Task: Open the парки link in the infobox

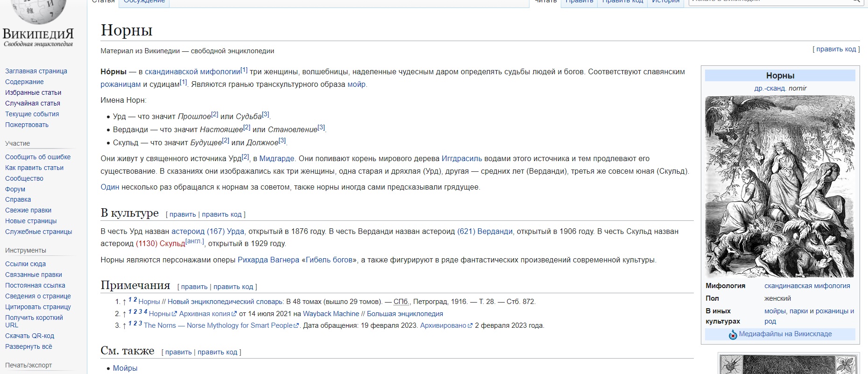Action: [x=798, y=311]
